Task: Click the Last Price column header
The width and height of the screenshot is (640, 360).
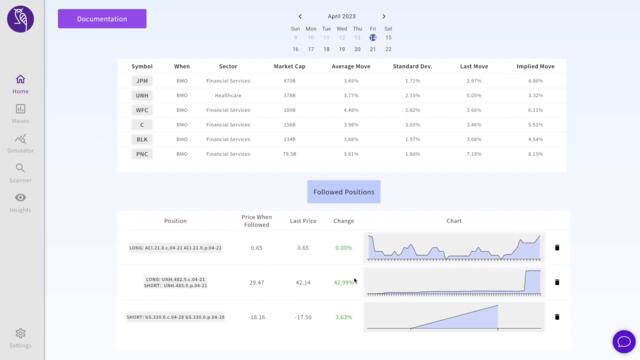Action: pyautogui.click(x=303, y=221)
